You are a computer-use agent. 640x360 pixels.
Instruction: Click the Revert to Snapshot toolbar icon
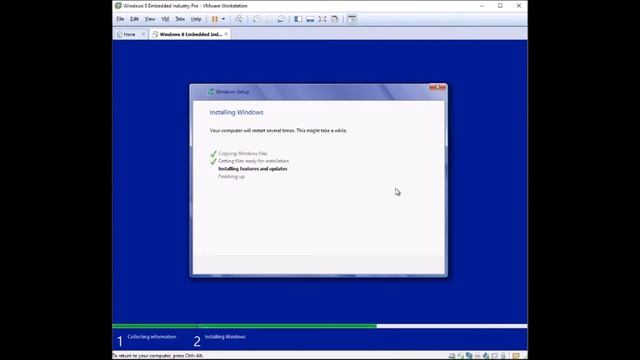coord(269,19)
